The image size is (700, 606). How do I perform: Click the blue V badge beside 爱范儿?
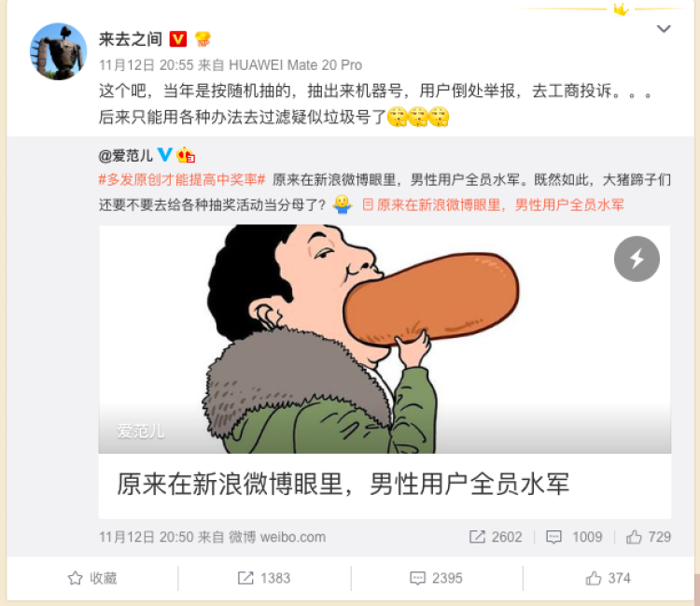click(x=164, y=154)
